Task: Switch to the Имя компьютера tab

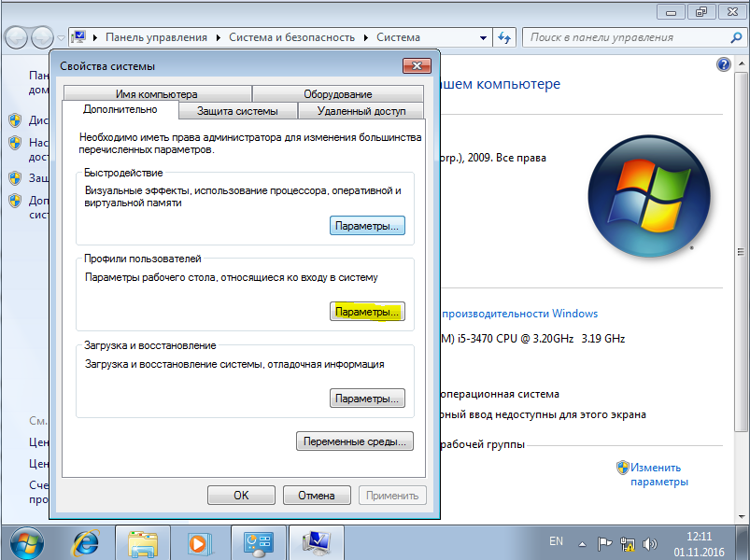Action: (x=155, y=93)
